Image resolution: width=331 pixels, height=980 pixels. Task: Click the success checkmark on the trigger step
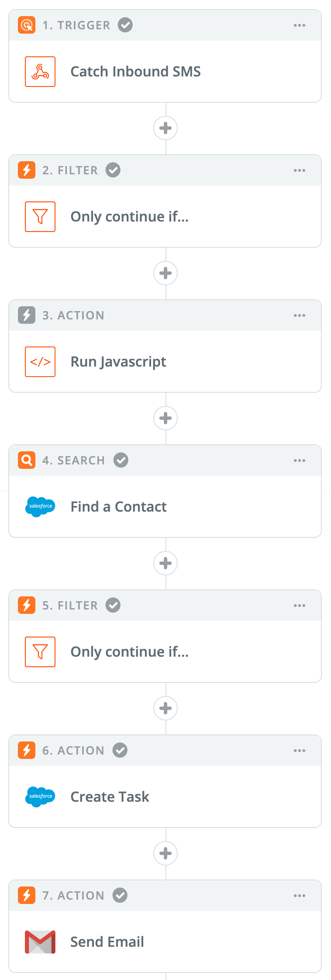pos(125,25)
